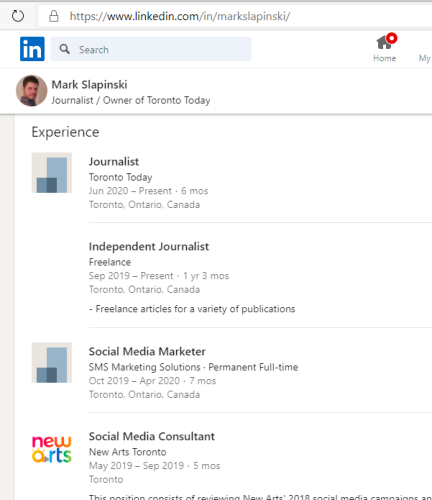Click 'Toronto, Ontario, Canada' under SMS Marketing

(144, 395)
